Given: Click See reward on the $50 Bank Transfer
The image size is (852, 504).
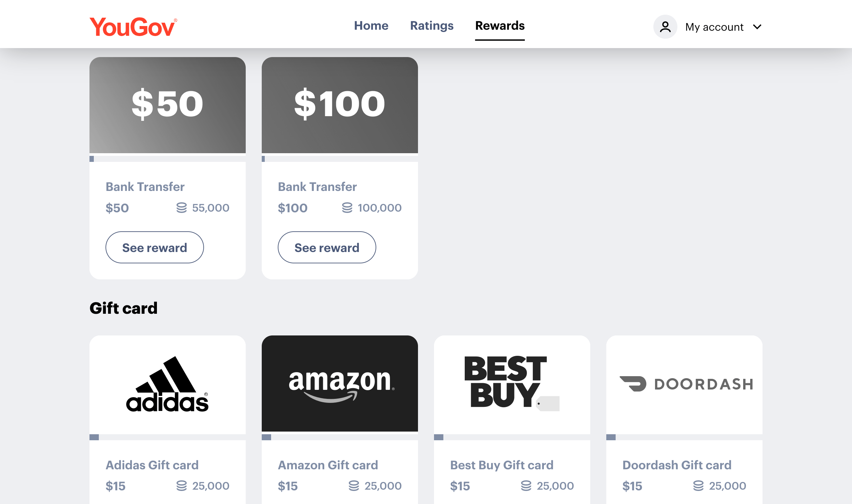Looking at the screenshot, I should (155, 247).
